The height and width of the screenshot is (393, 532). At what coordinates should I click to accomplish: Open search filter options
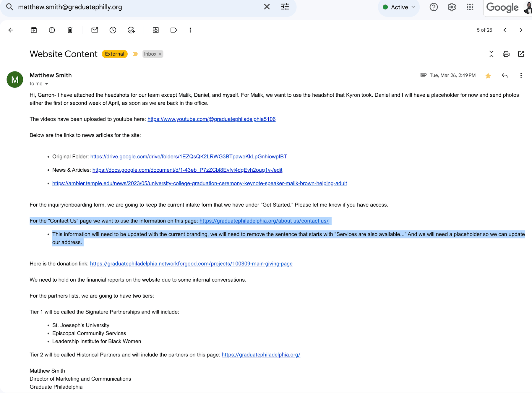[285, 7]
